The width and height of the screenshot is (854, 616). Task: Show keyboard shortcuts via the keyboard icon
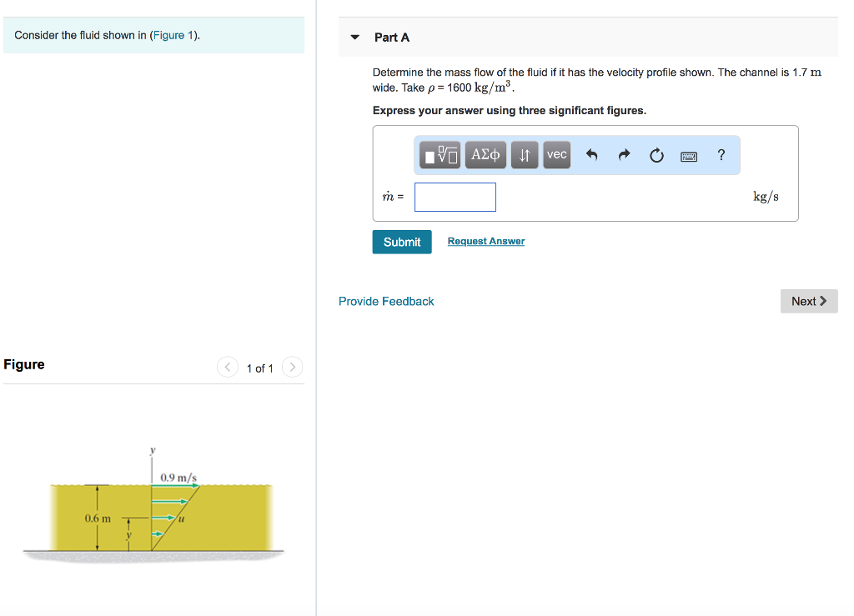pyautogui.click(x=688, y=155)
